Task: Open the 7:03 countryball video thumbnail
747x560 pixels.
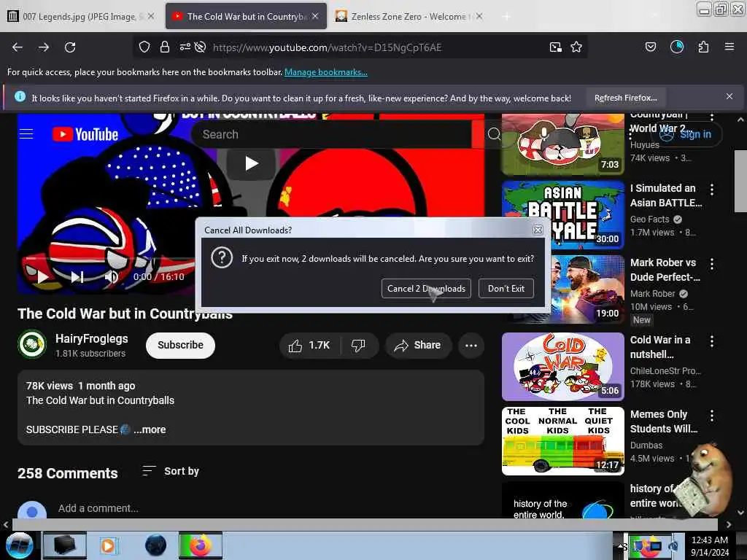Action: pos(563,144)
